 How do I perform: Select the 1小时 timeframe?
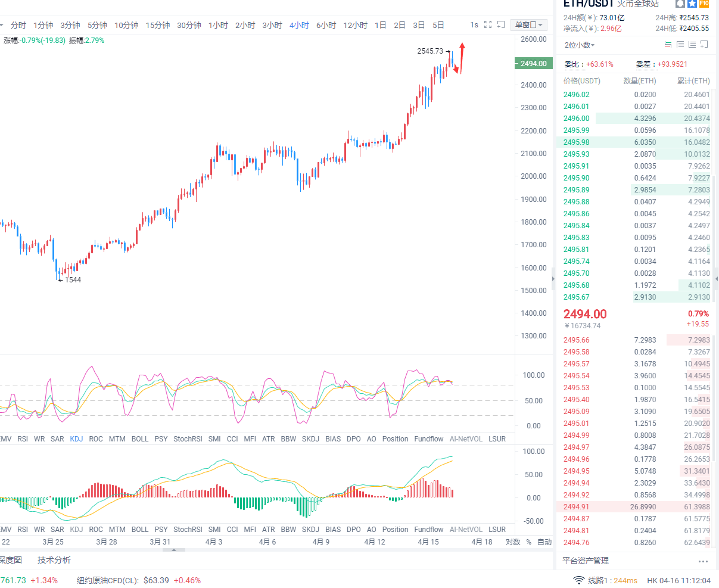(218, 25)
